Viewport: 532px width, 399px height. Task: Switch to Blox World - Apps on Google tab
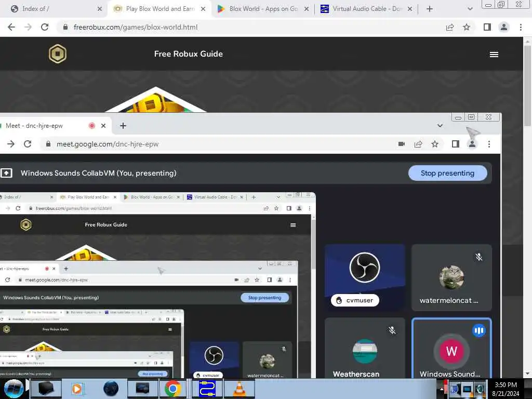pos(263,9)
